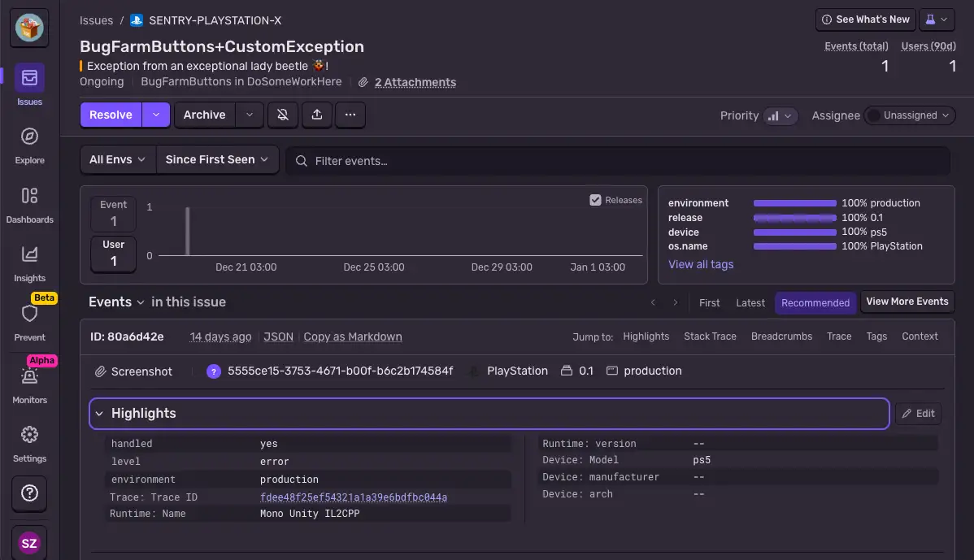Open the Explore compass icon
This screenshot has height=560, width=974.
pos(29,137)
